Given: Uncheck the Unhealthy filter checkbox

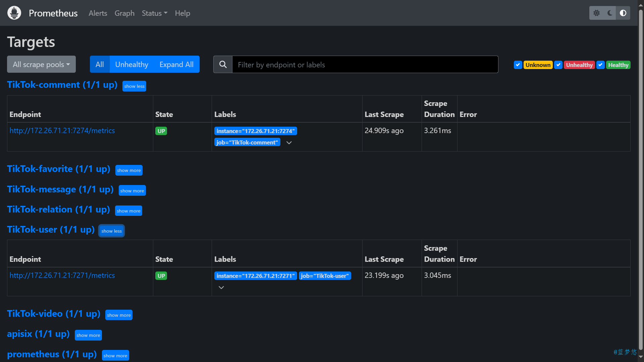Looking at the screenshot, I should [558, 65].
